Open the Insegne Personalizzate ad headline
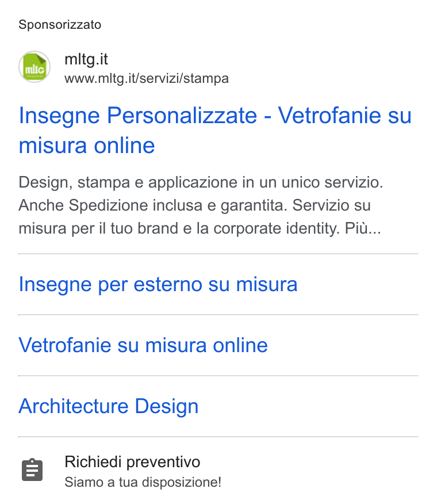Viewport: 437px width, 504px height. pos(215,130)
